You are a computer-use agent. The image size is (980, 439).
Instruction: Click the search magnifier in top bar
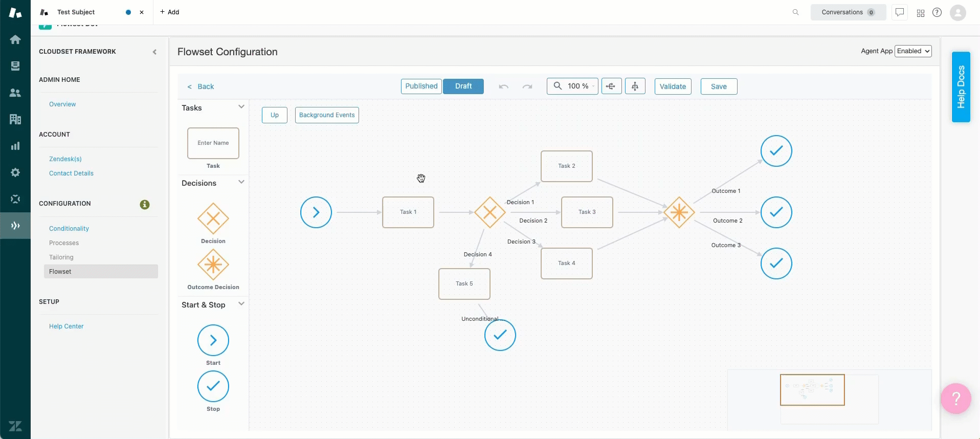795,12
